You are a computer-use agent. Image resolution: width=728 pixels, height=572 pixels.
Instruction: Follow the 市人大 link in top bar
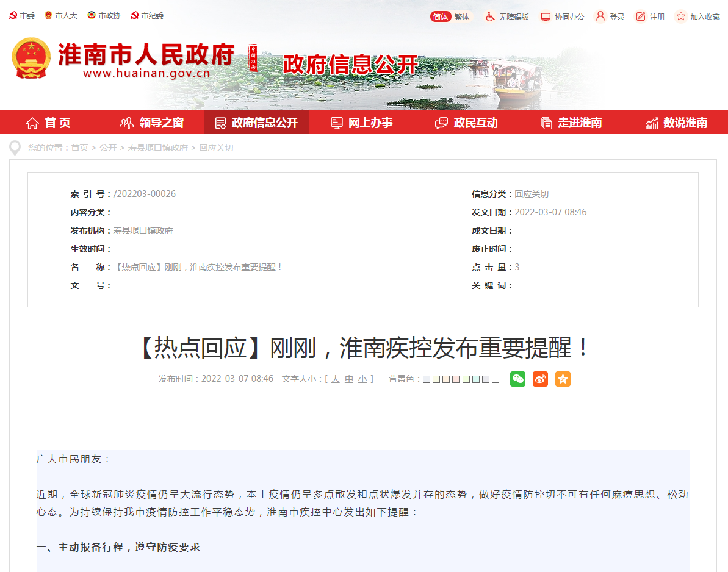click(x=61, y=16)
